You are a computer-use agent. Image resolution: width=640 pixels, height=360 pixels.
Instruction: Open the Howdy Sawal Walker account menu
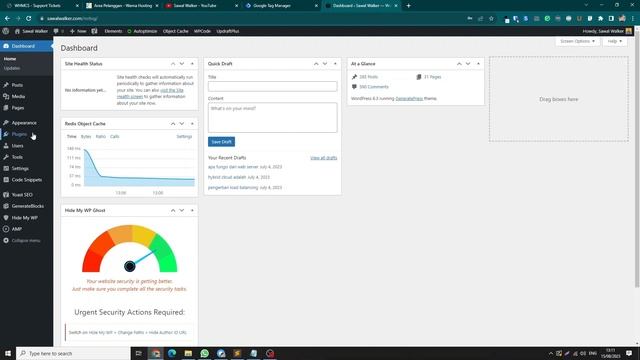(x=607, y=31)
